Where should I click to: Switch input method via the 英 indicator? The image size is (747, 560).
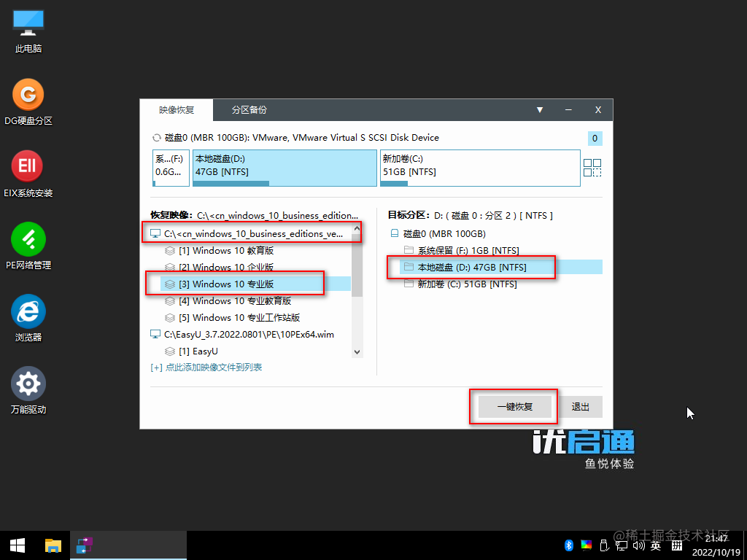click(x=656, y=545)
